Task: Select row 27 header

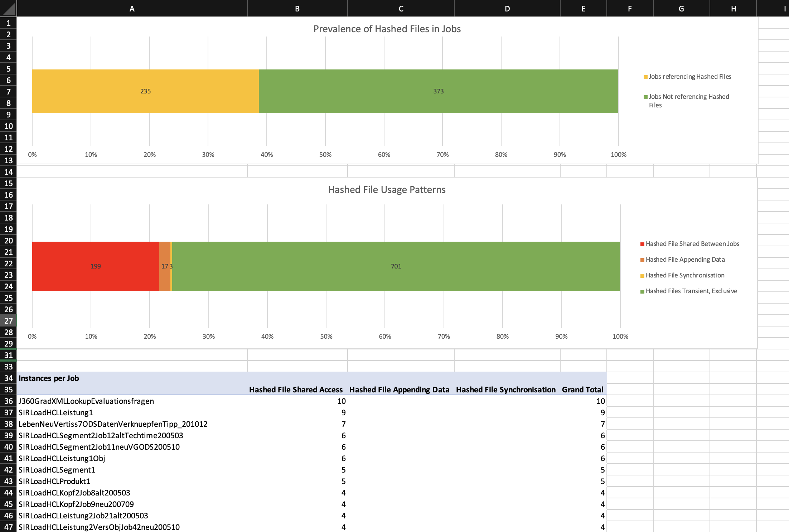Action: point(9,321)
